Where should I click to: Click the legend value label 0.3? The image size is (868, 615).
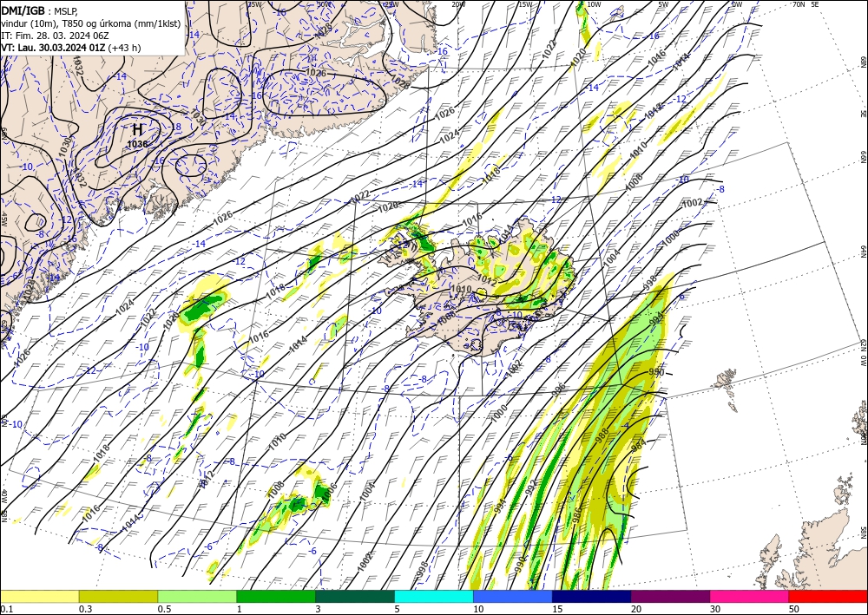pos(85,609)
